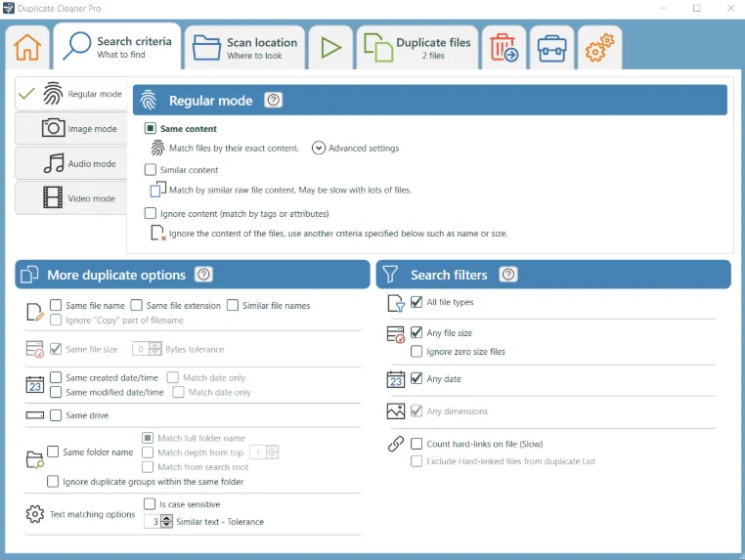Select Image mode in sidebar

(70, 128)
